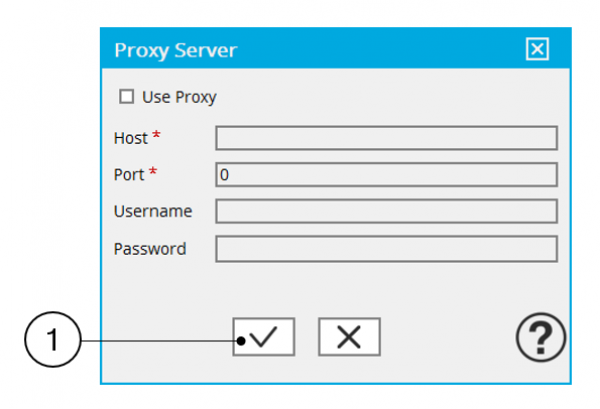Click the Port label
The image size is (600, 409).
click(x=130, y=174)
